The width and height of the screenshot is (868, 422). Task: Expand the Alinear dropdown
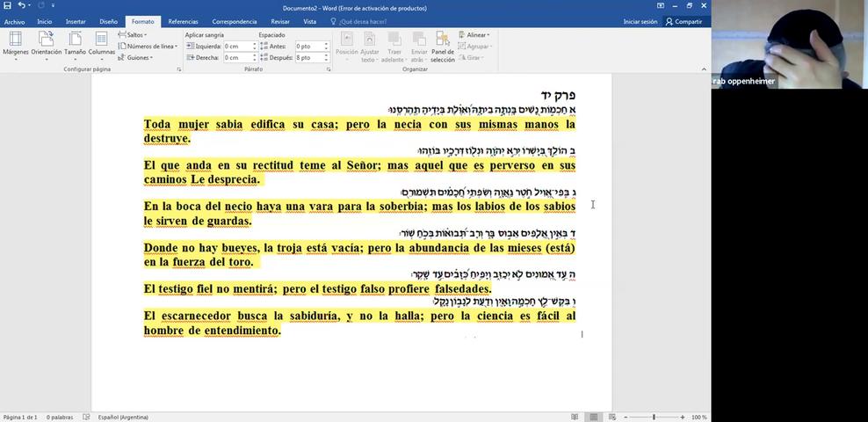coord(474,35)
